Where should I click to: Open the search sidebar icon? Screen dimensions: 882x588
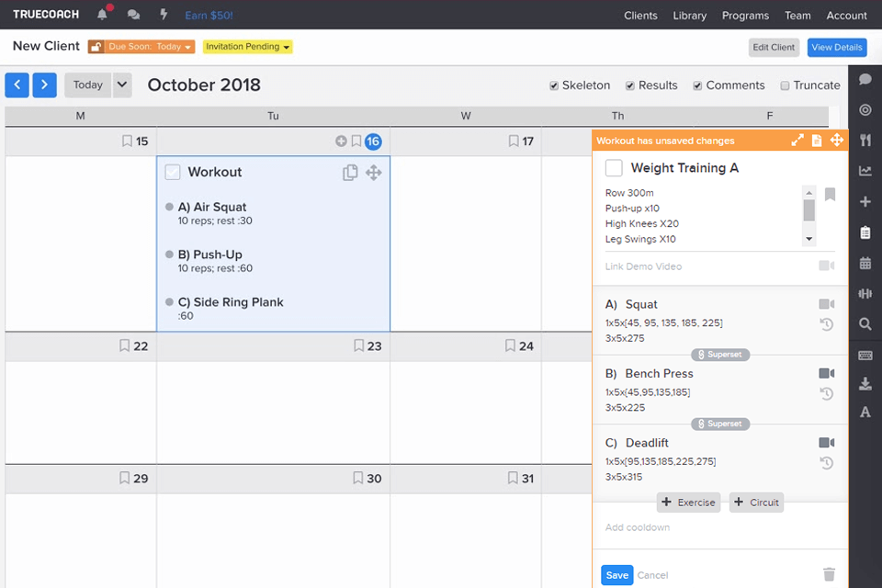coord(865,324)
